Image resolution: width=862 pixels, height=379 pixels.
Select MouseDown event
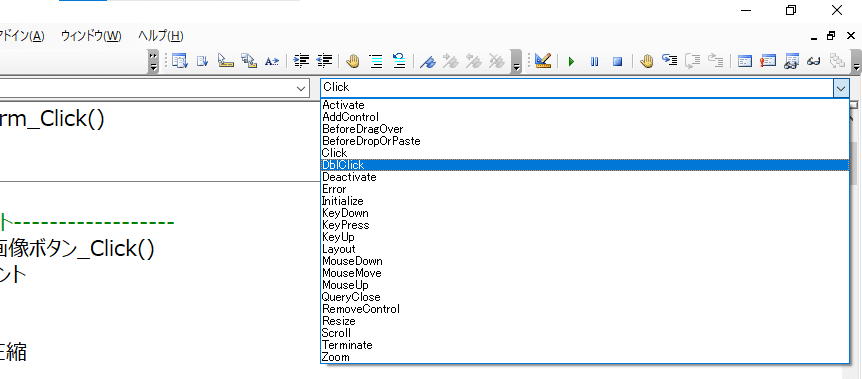coord(585,261)
